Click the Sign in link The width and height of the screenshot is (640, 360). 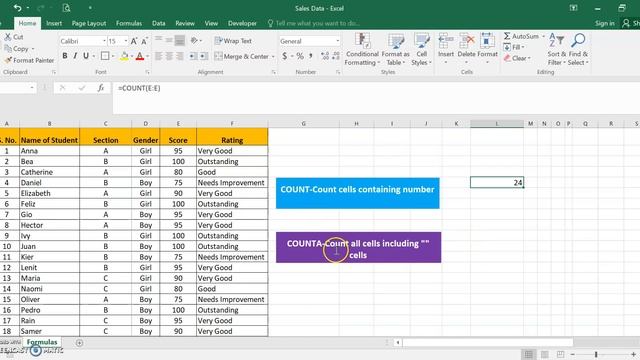coord(604,23)
